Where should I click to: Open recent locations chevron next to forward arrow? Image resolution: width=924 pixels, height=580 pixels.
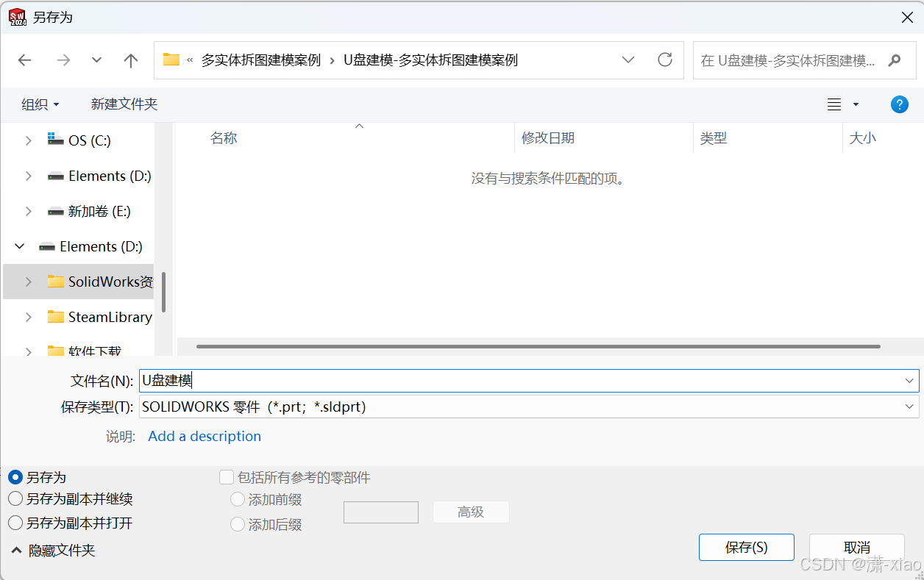point(96,60)
